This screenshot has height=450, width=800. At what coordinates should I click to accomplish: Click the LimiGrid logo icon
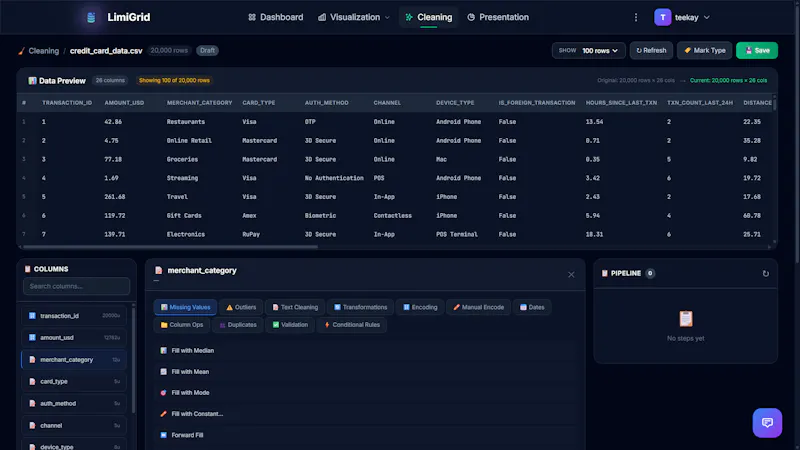[x=91, y=17]
